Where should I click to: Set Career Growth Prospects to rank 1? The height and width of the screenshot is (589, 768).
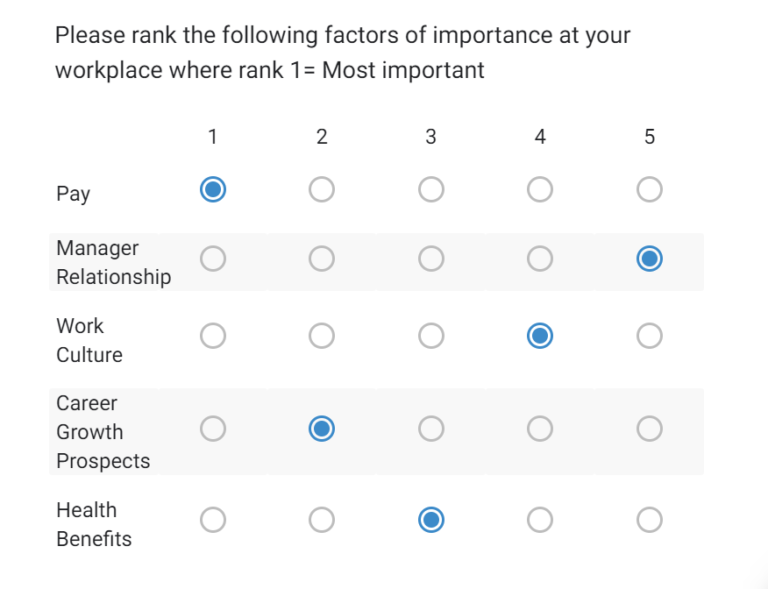click(212, 429)
